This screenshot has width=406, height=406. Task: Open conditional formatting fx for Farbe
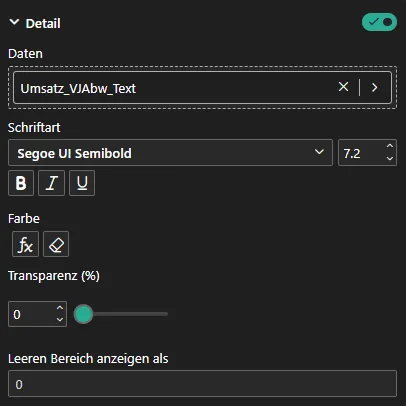[x=25, y=244]
